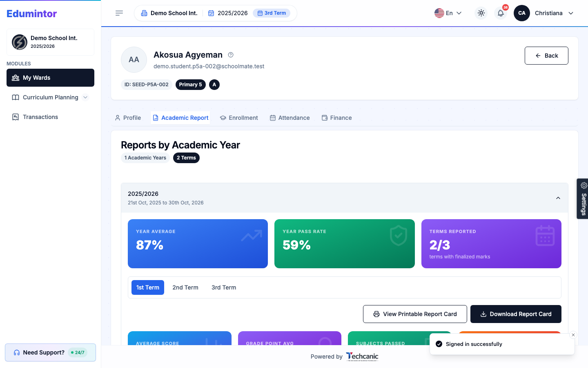This screenshot has height=368, width=588.
Task: Open Need Support? help widget
Action: 50,352
